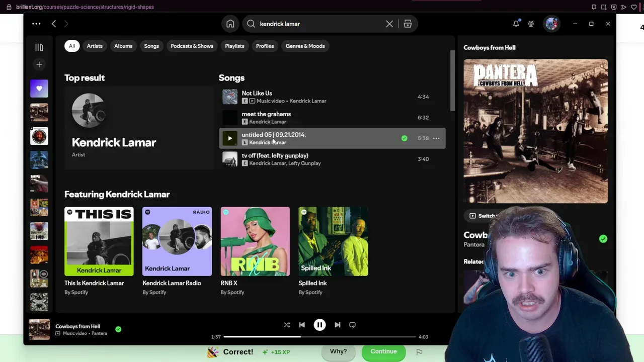Click Why? button in Brilliant window
This screenshot has width=644, height=362.
click(x=338, y=351)
